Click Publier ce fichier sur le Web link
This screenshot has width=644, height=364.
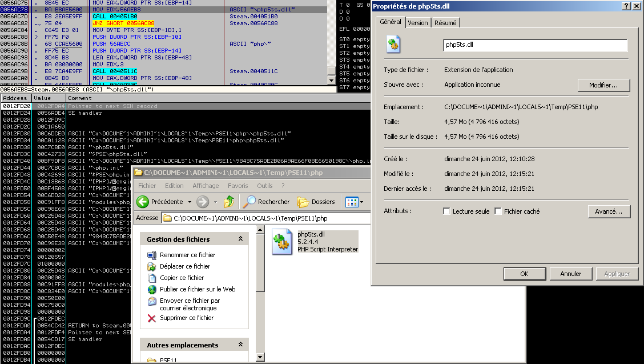tap(198, 290)
